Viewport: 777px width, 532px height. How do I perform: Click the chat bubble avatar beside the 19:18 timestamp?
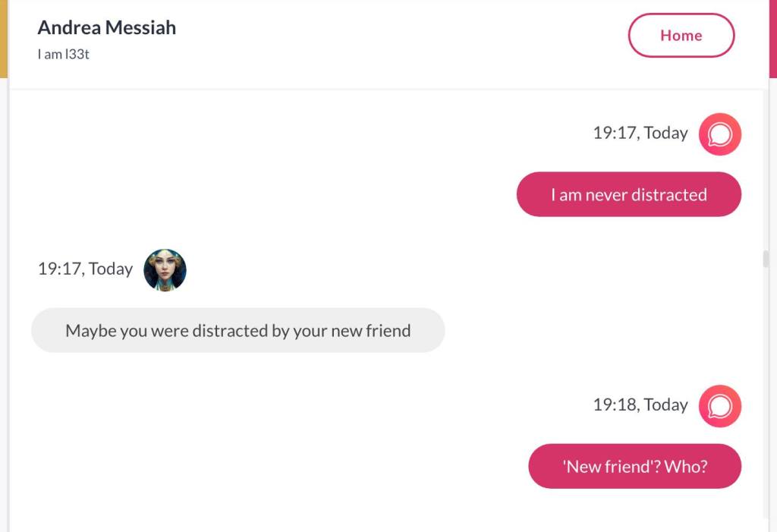[719, 406]
